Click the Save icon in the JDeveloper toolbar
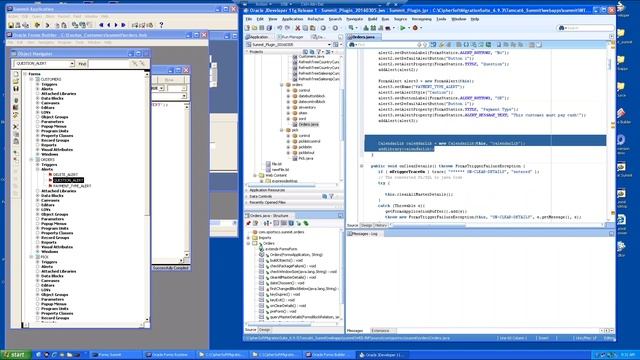640x360 pixels. click(x=262, y=28)
